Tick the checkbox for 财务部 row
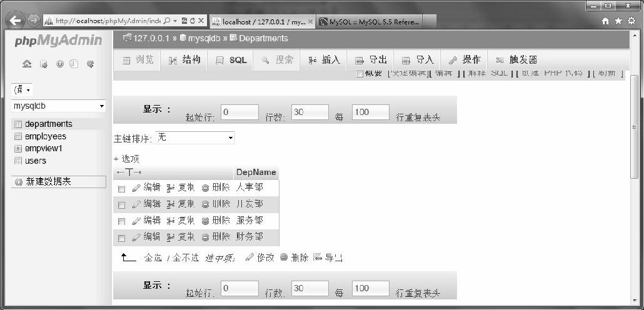Viewport: 644px width, 310px height. (x=121, y=237)
